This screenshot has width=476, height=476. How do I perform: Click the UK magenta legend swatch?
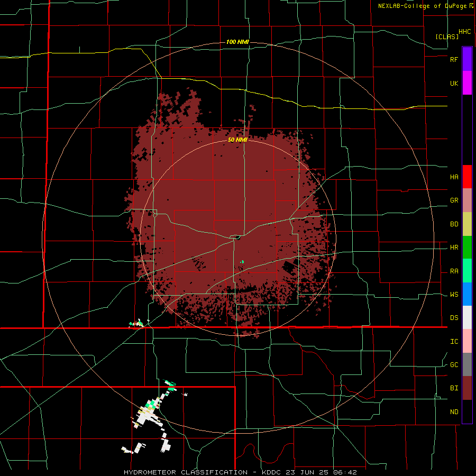click(467, 83)
